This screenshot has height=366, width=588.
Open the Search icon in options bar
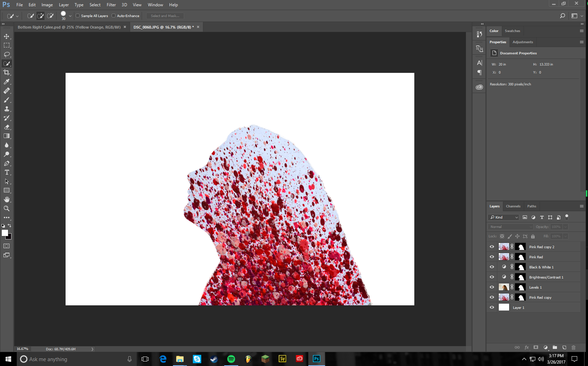click(x=562, y=16)
